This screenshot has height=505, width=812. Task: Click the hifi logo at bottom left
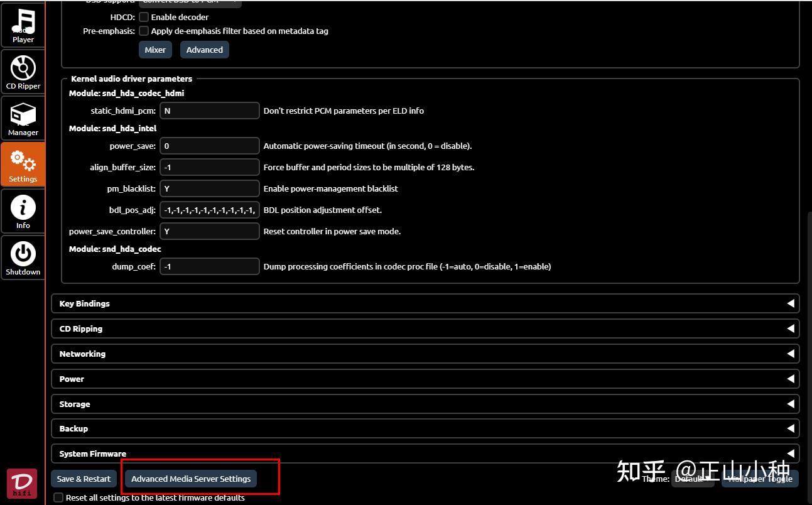tap(21, 483)
